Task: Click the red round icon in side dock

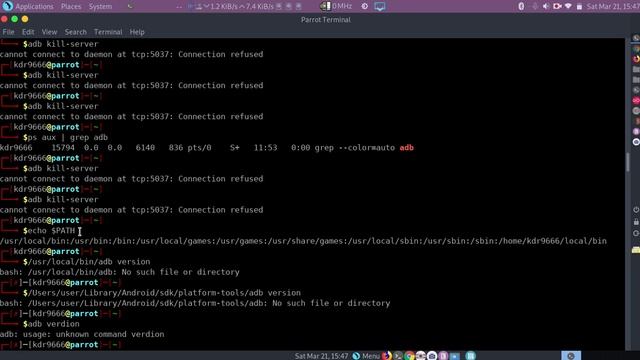Action: click(x=636, y=100)
